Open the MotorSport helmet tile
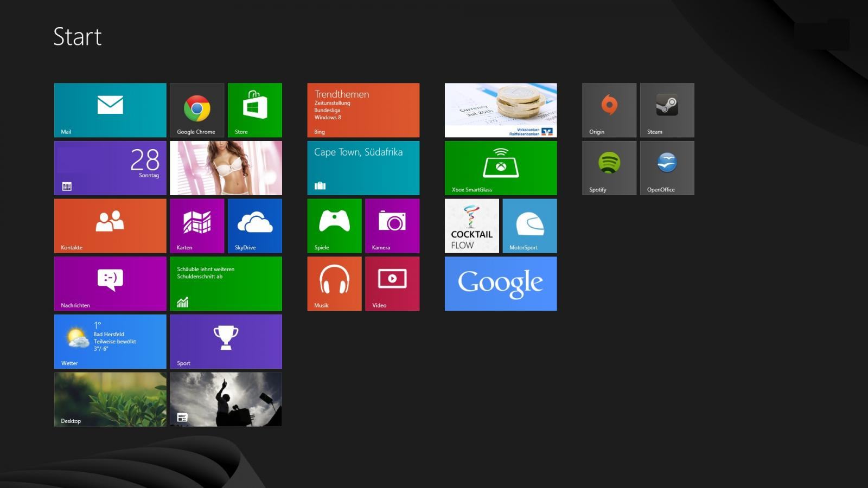The width and height of the screenshot is (868, 488). (530, 226)
